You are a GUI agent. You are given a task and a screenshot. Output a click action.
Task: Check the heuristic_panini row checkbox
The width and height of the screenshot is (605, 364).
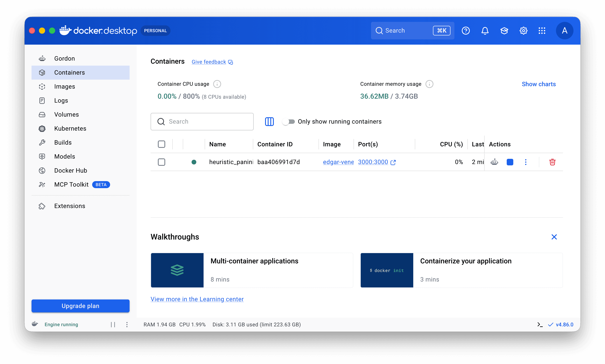point(162,162)
